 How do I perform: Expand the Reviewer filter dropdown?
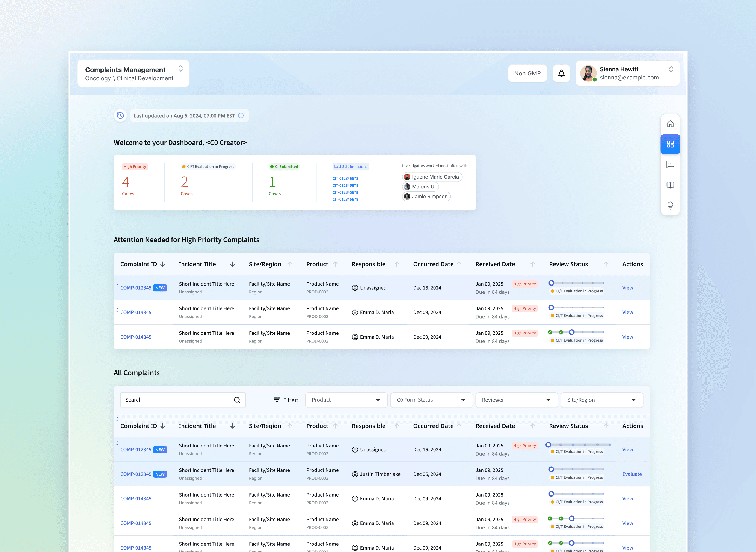pyautogui.click(x=516, y=400)
